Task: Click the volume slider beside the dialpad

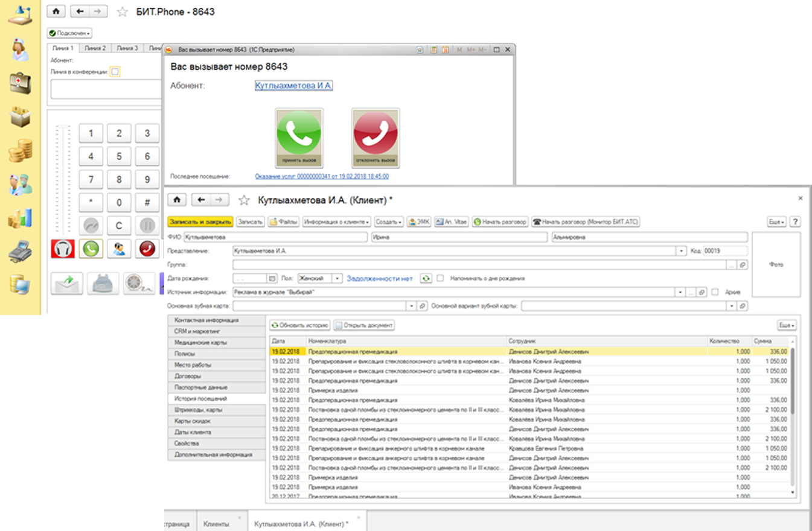Action: pyautogui.click(x=63, y=181)
